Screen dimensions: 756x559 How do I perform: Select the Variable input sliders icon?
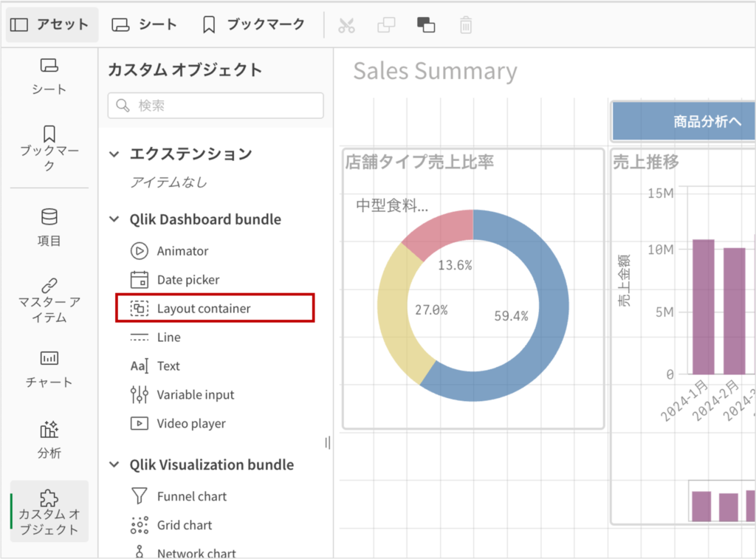pyautogui.click(x=140, y=395)
